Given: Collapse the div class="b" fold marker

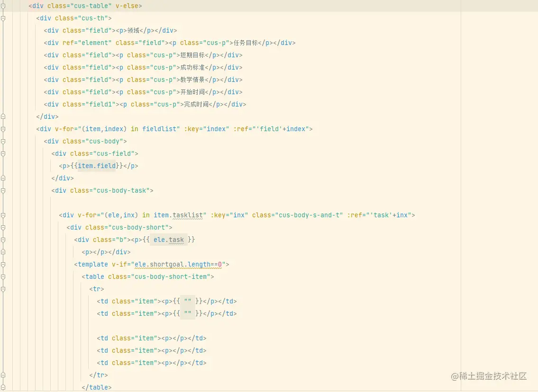Looking at the screenshot, I should 3,240.
